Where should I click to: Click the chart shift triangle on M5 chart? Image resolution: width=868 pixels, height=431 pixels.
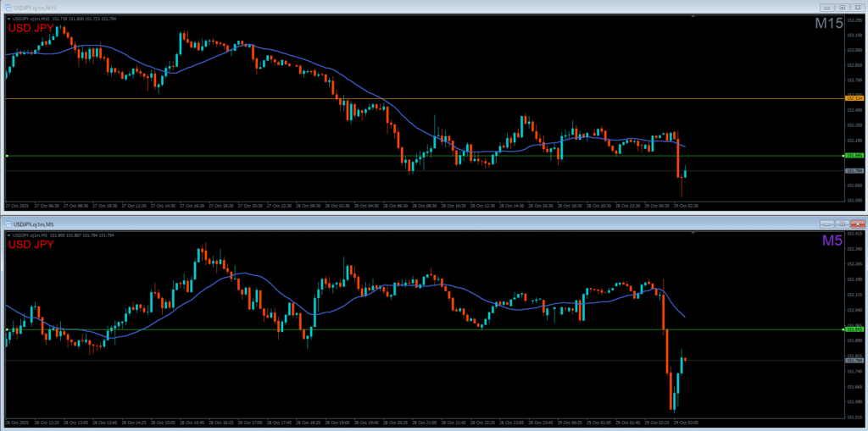[x=693, y=232]
